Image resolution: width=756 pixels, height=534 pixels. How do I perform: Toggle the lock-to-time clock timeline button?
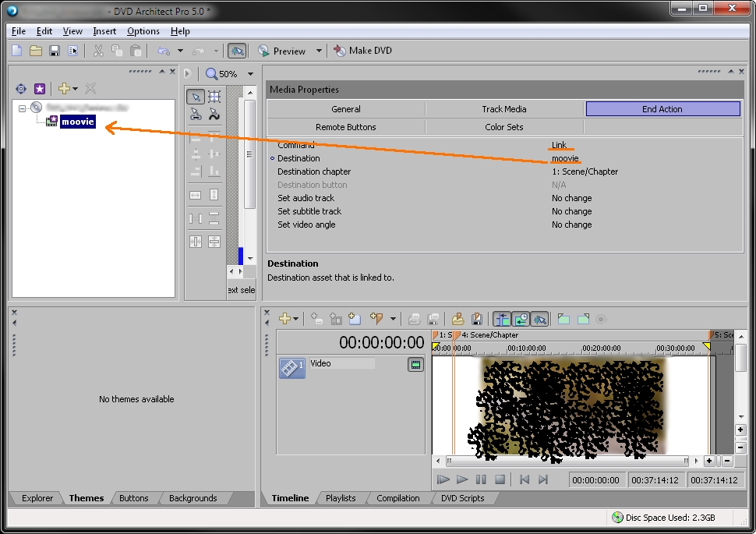click(521, 319)
